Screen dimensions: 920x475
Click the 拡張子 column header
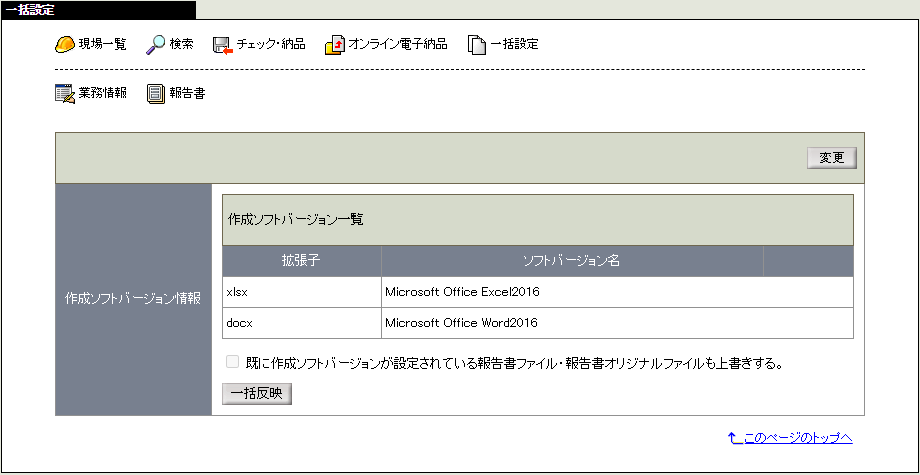302,261
